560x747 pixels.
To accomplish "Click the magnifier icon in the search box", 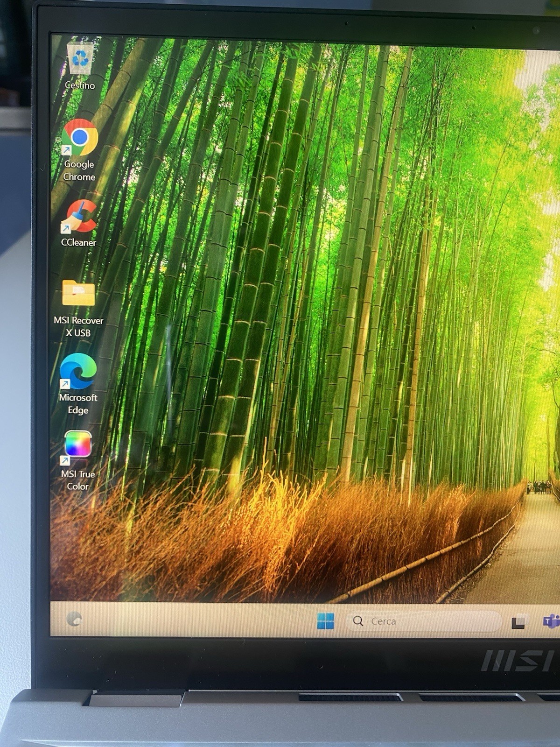I will [358, 621].
